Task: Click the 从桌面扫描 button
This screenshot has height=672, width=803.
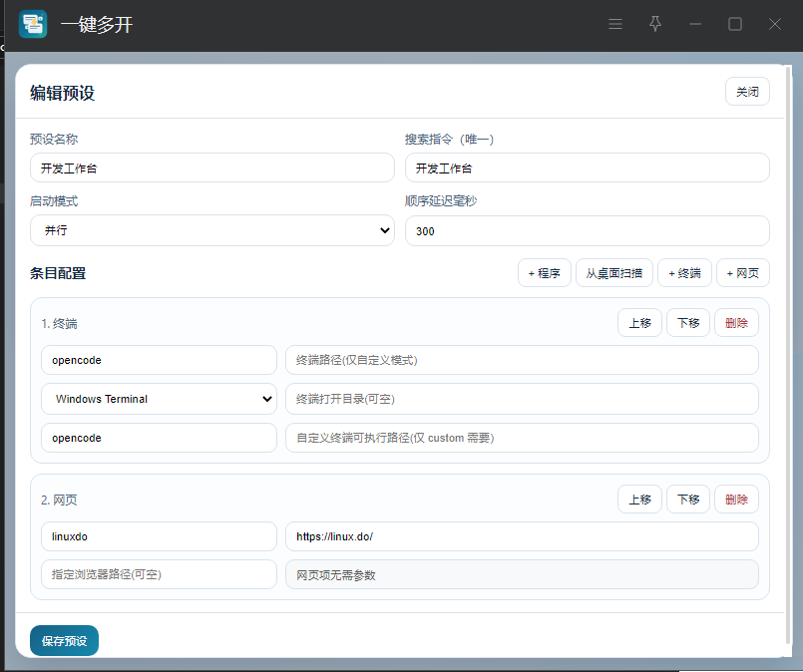Action: (613, 273)
